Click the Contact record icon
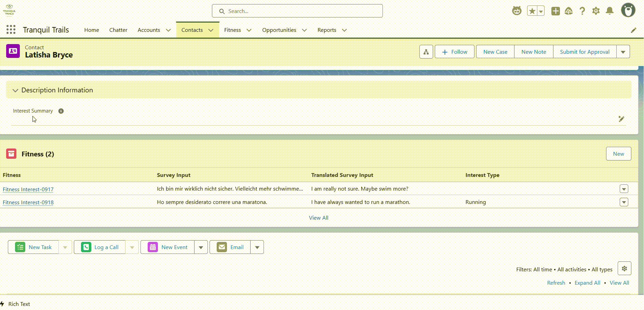 click(x=13, y=51)
